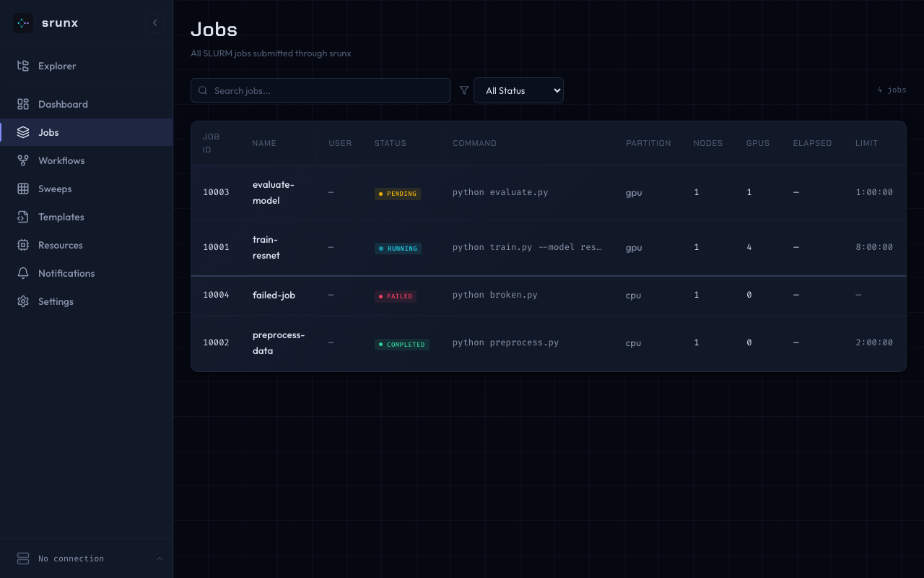924x578 pixels.
Task: Open the All Status dropdown
Action: 518,90
